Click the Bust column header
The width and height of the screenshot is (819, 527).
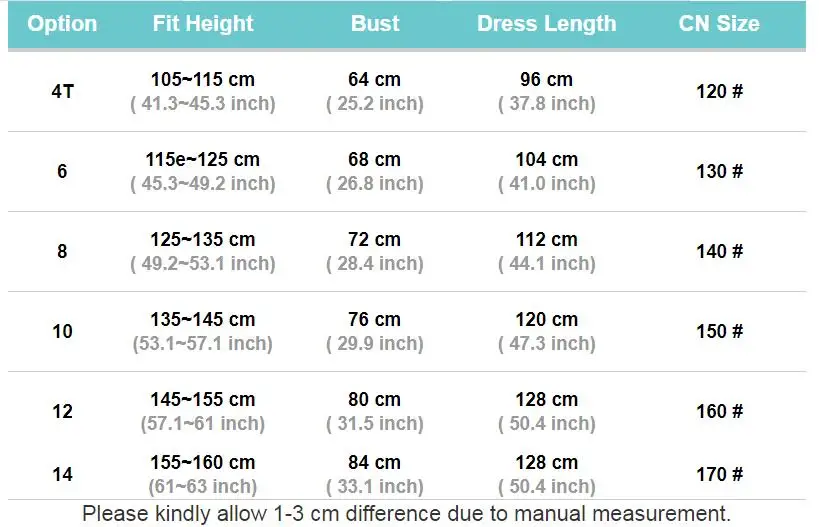(x=375, y=24)
